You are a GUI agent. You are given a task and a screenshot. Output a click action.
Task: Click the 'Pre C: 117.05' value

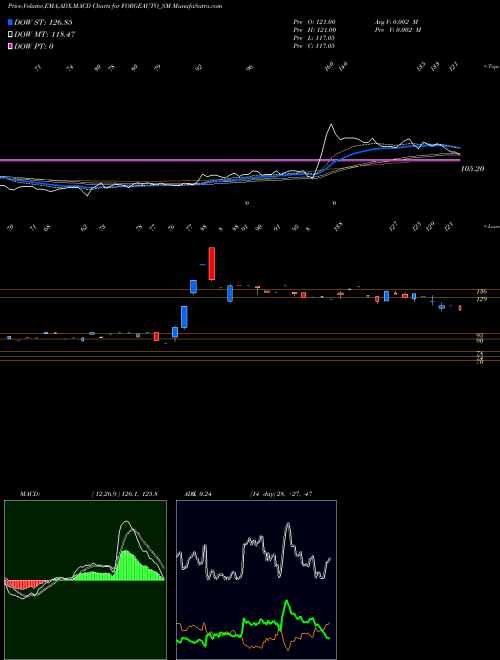314,46
